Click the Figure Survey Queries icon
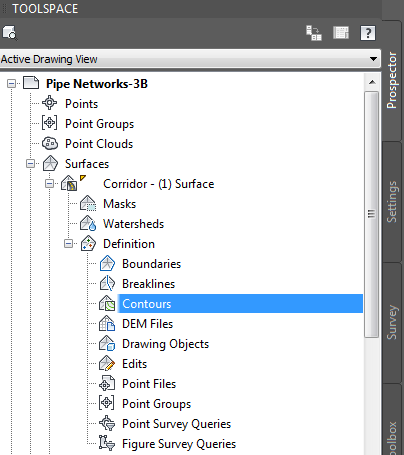The height and width of the screenshot is (455, 404). pyautogui.click(x=107, y=443)
